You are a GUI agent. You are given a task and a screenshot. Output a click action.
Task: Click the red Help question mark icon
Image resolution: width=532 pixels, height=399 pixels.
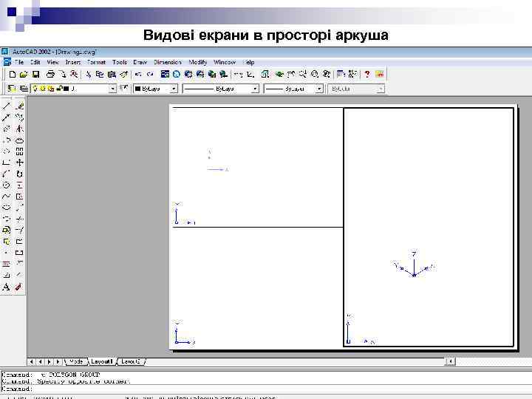pos(367,74)
